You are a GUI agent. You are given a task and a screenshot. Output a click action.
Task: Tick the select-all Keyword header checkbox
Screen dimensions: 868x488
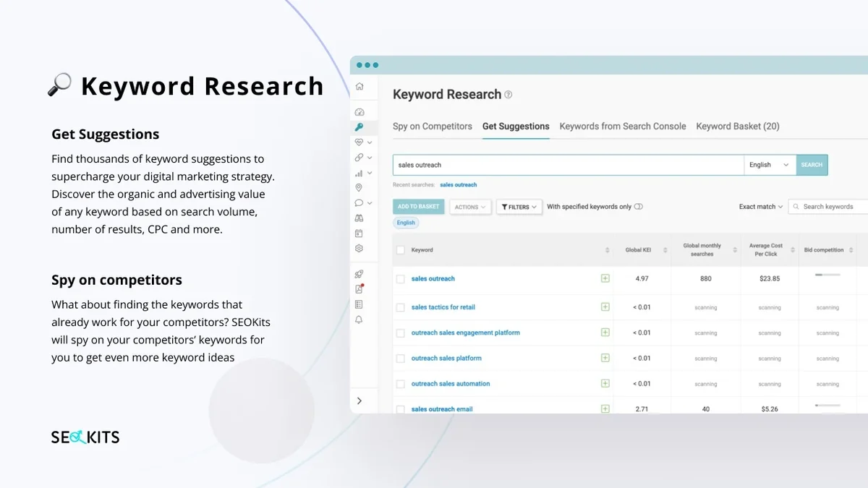tap(400, 250)
